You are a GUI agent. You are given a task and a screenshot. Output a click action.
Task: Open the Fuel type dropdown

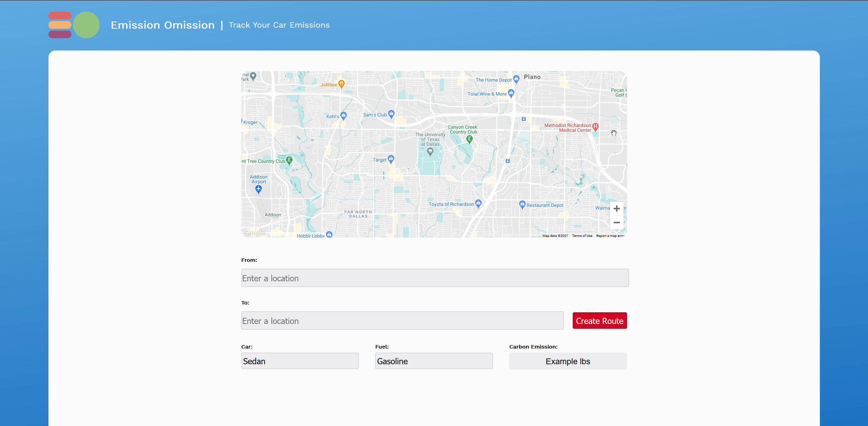(x=433, y=361)
